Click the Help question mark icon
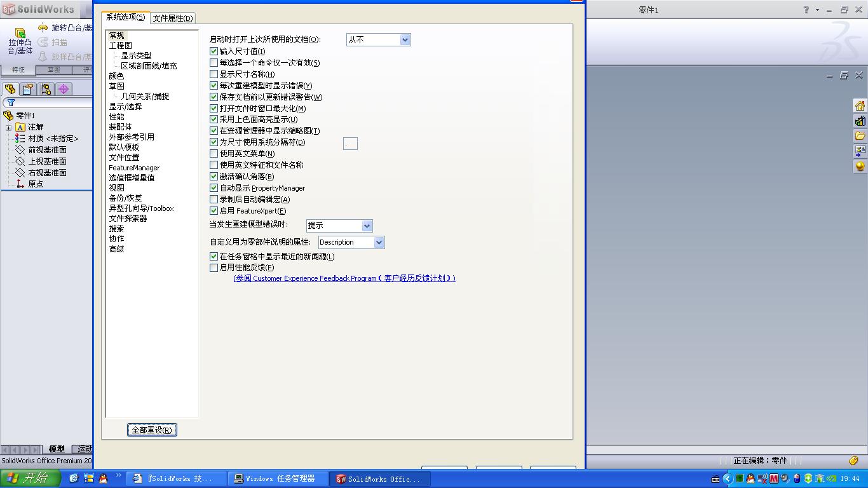The height and width of the screenshot is (488, 868). (806, 10)
